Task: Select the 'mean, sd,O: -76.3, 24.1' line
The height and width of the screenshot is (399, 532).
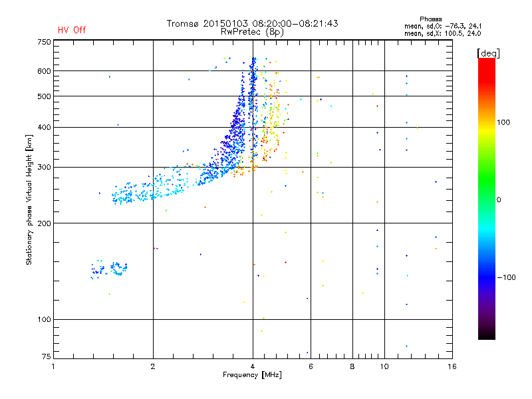Action: click(443, 26)
